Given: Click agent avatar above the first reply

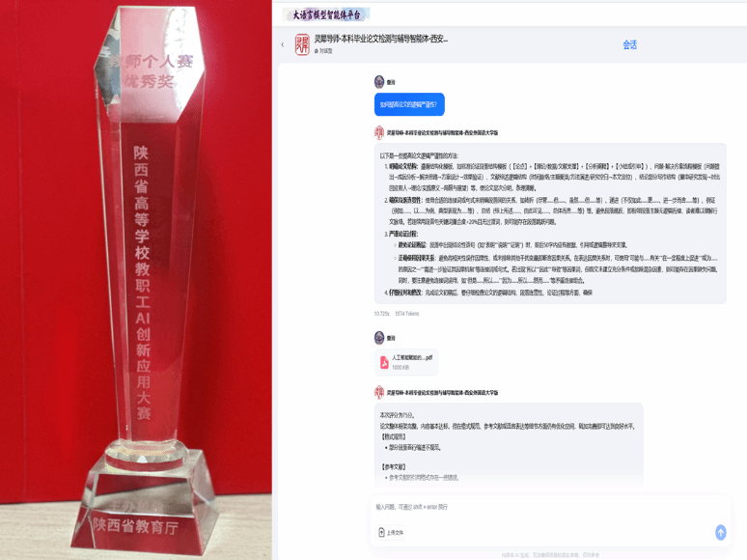Looking at the screenshot, I should [379, 132].
